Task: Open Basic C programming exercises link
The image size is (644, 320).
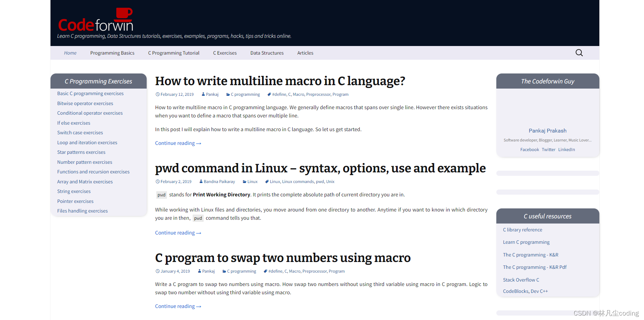Action: 90,93
